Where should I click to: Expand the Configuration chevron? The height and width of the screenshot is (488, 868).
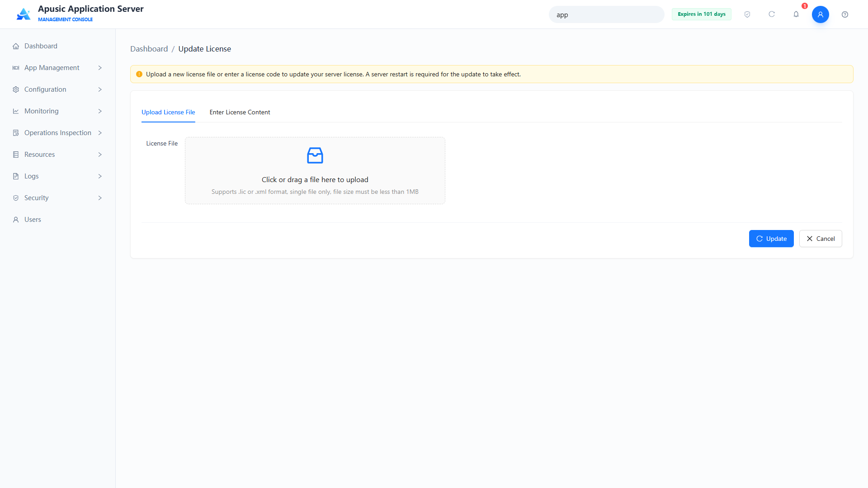pyautogui.click(x=100, y=89)
